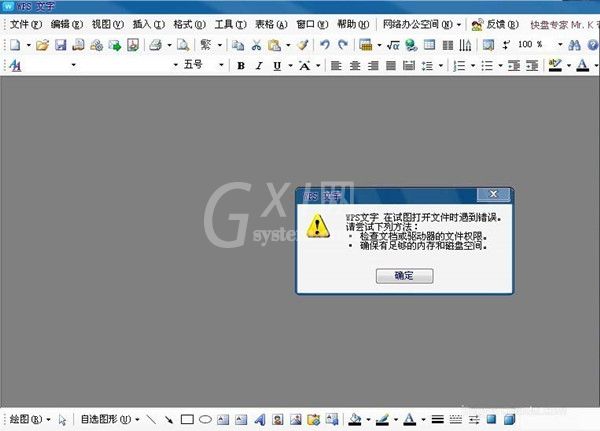Expand the 自选图形 autoshapes menu
The width and height of the screenshot is (600, 431).
[x=110, y=420]
